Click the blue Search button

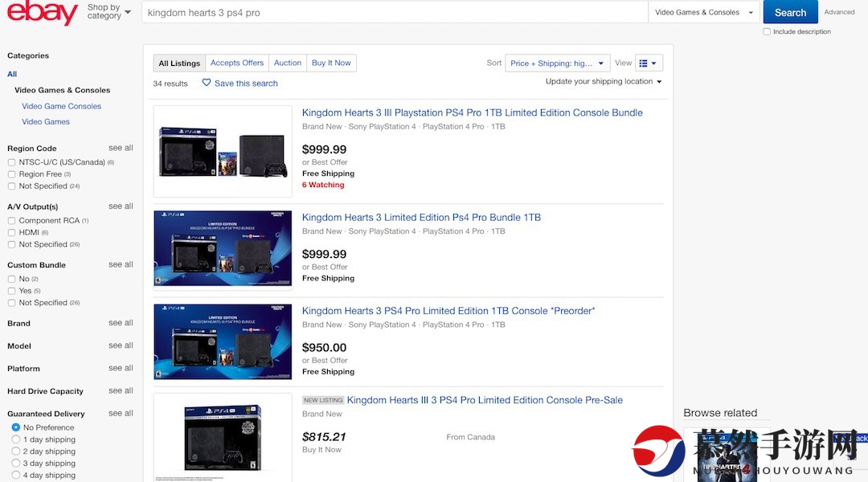[x=790, y=12]
